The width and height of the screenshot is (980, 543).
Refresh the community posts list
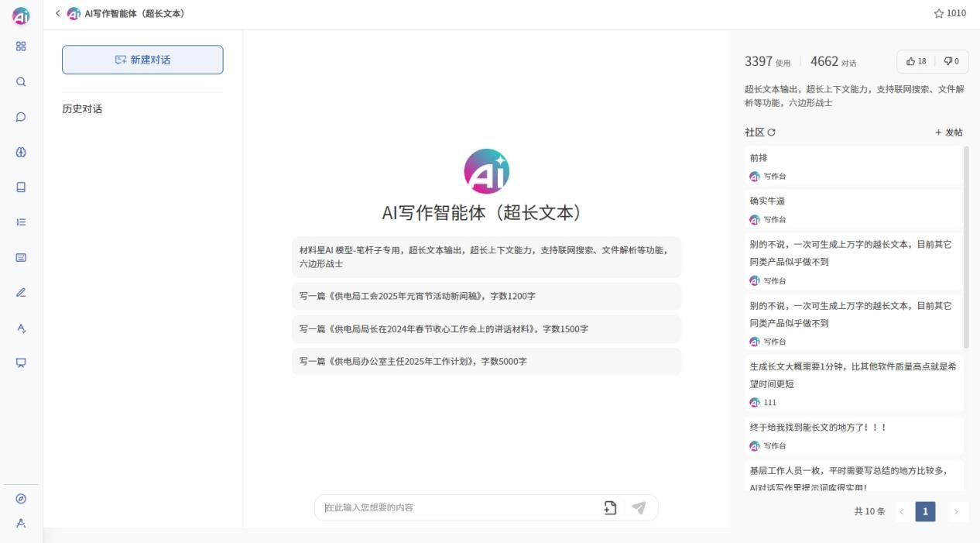pos(771,132)
